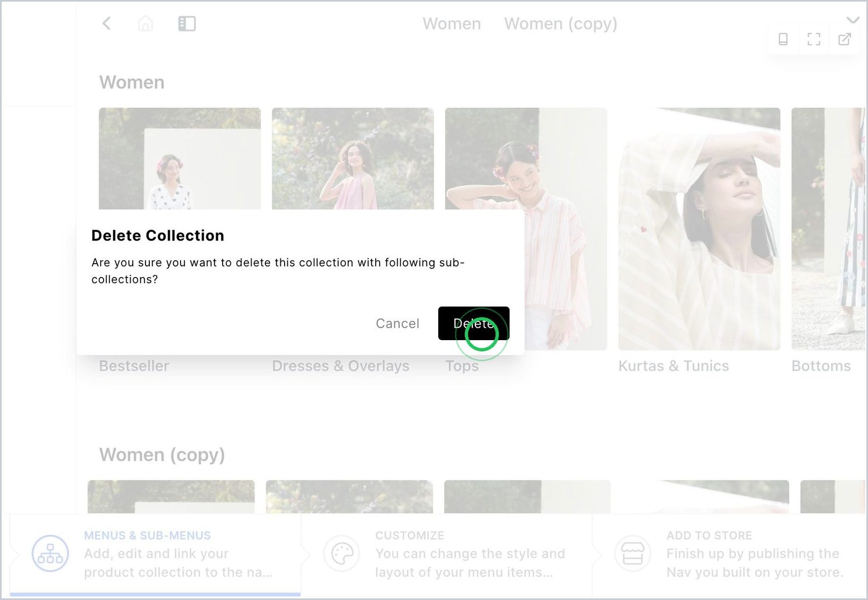Image resolution: width=868 pixels, height=600 pixels.
Task: Click the Women (copy) section heading
Action: (162, 455)
